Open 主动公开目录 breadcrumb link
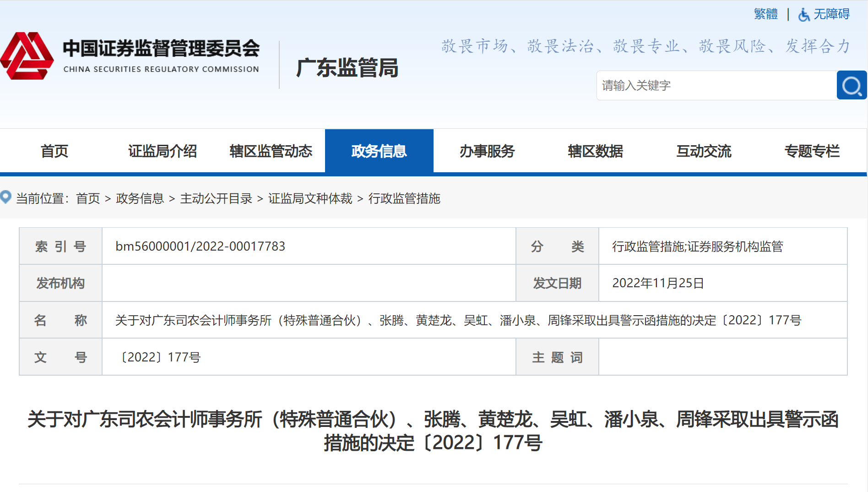The image size is (868, 492). 216,198
